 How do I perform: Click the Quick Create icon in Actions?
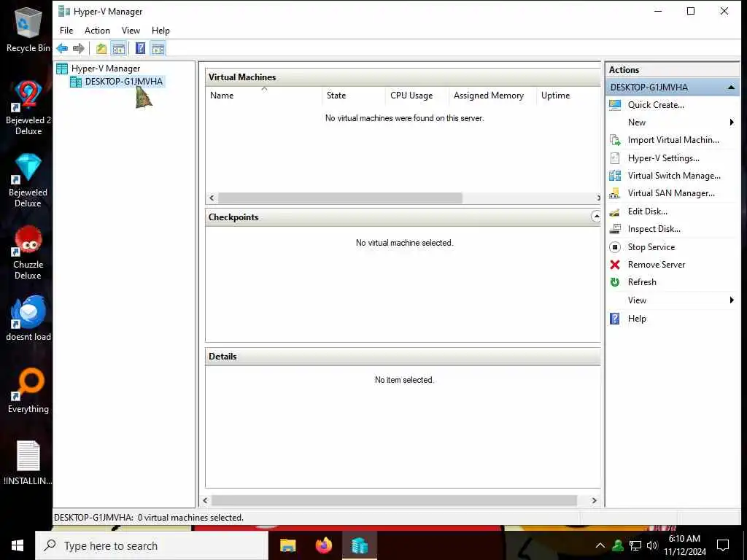click(x=615, y=105)
